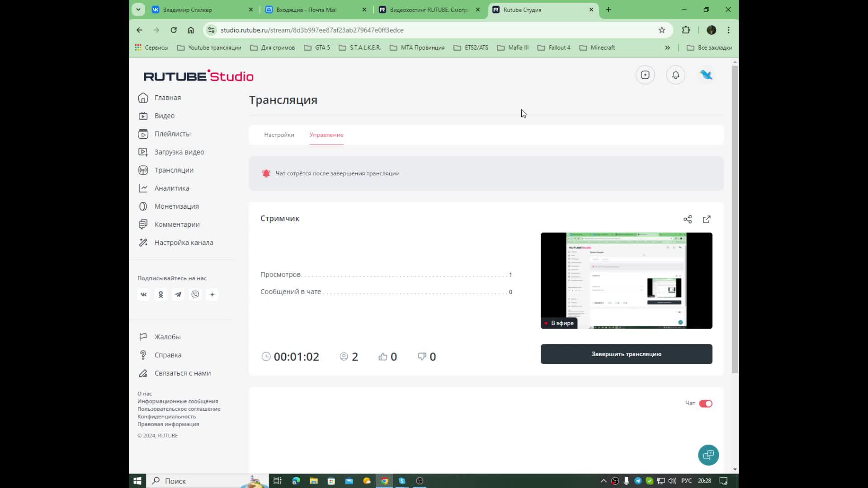Open the Chrome three-dot menu
Image resolution: width=868 pixels, height=488 pixels.
coord(728,30)
